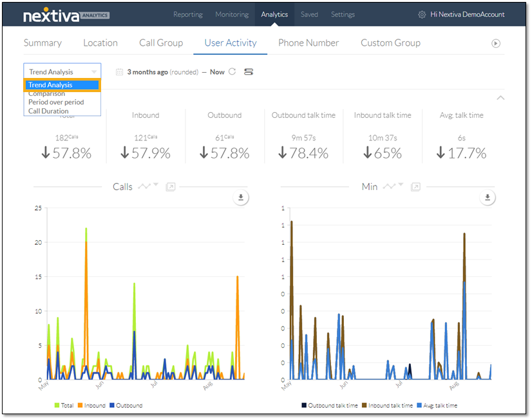
Task: Click the calendar date range icon
Action: click(119, 72)
